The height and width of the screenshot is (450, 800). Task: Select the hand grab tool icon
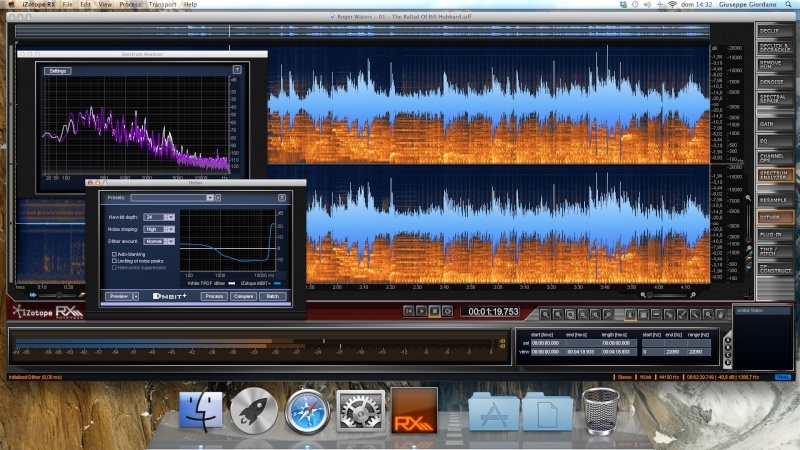720,315
